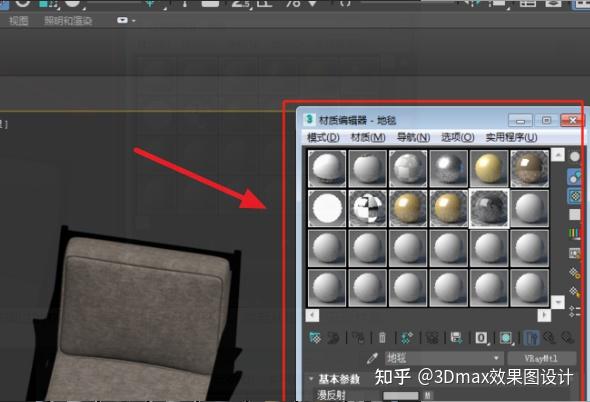This screenshot has width=590, height=402.
Task: Click the M map button beside 漫反射
Action: coord(428,395)
